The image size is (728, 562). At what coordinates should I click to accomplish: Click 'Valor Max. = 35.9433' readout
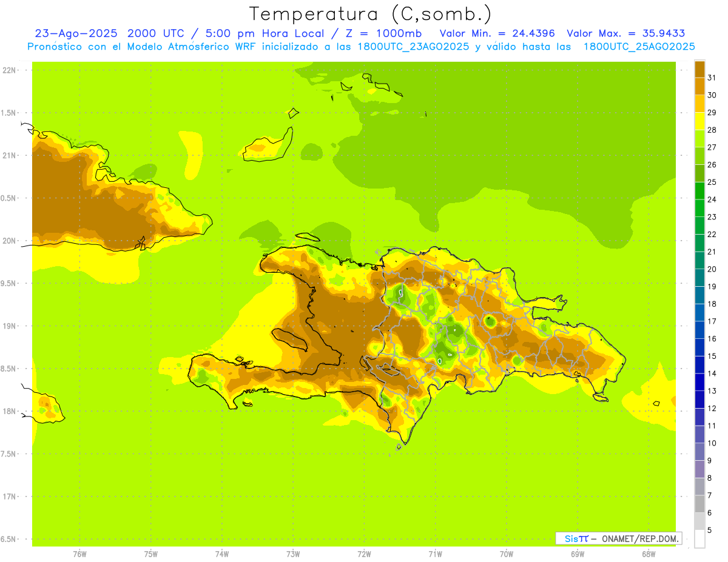(625, 33)
